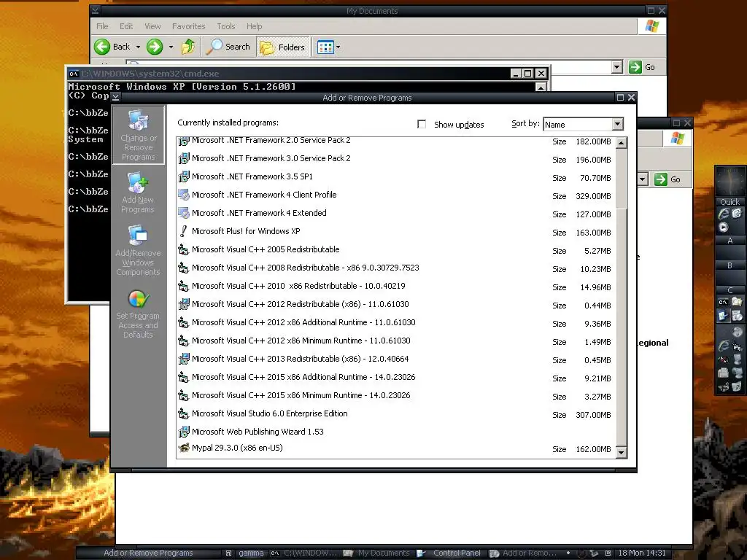This screenshot has width=747, height=560.
Task: Switch to My Documents taskbar item
Action: (377, 553)
